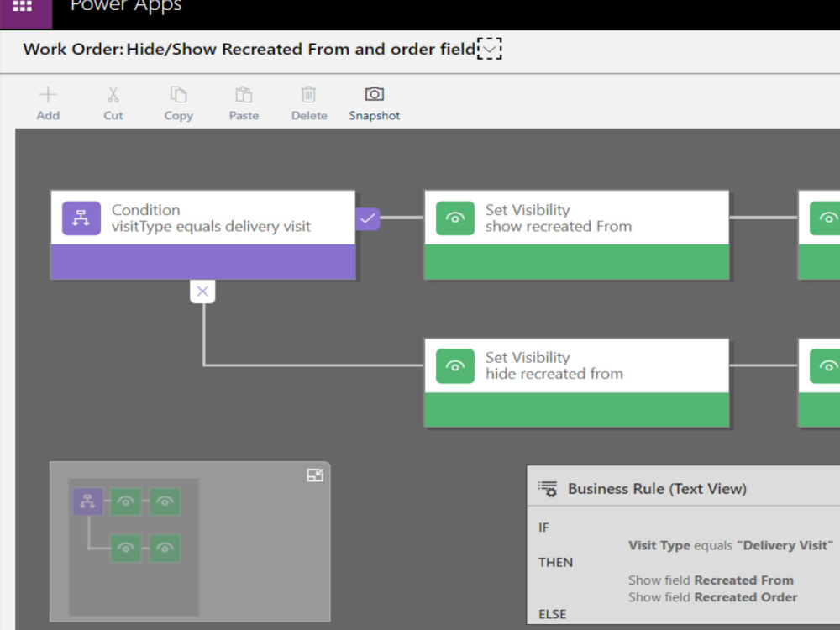The image size is (840, 630).
Task: Select the 'visitType equals delivery visit' condition text
Action: click(x=211, y=227)
